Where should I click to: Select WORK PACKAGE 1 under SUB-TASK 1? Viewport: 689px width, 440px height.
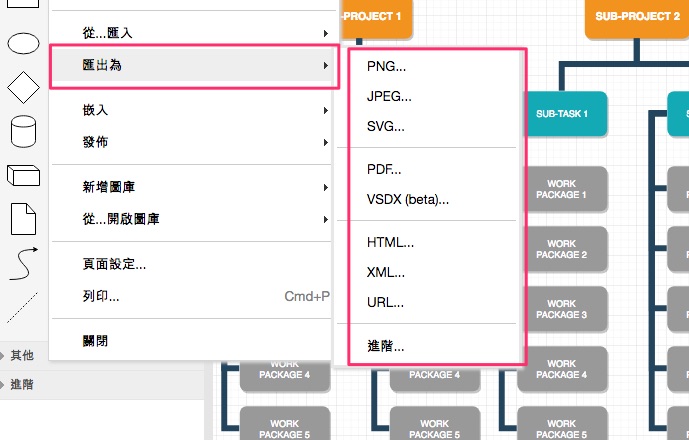click(565, 189)
